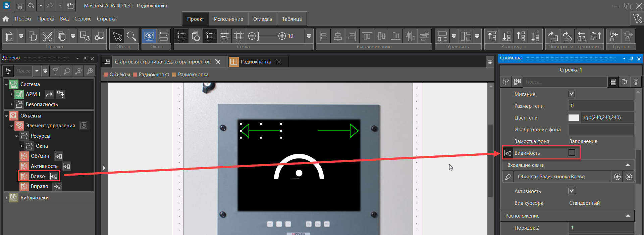The width and height of the screenshot is (644, 235).
Task: Expand the Библиотеки tree node
Action: (x=6, y=198)
